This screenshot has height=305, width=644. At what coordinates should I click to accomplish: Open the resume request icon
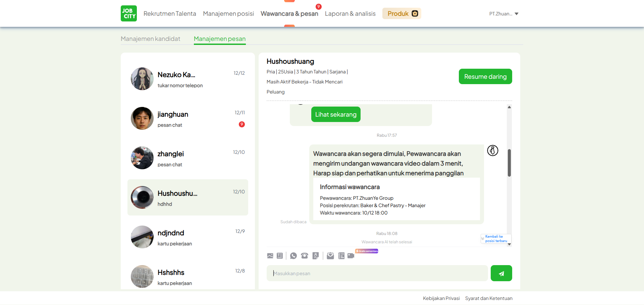[x=316, y=256]
